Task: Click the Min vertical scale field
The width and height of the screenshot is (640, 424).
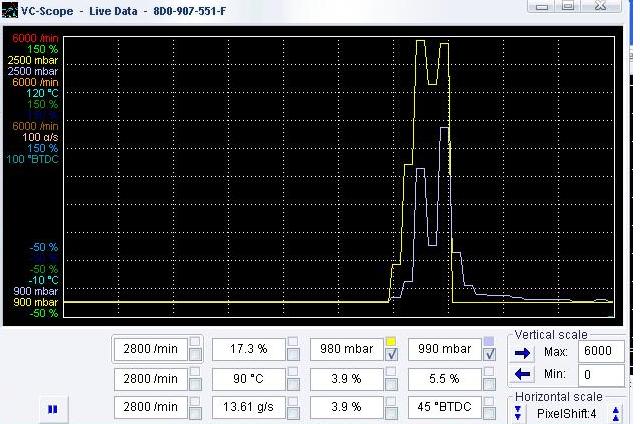Action: pos(603,374)
